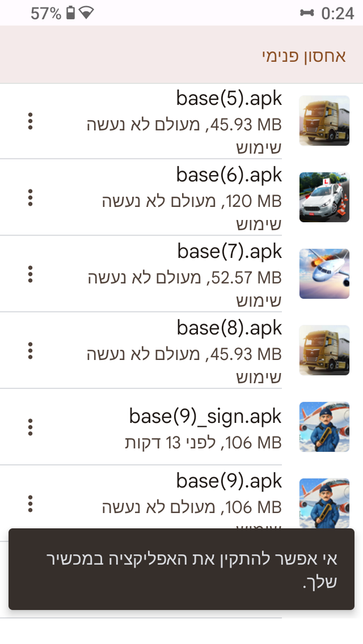
Task: Tap the battery icon in status bar
Action: click(x=70, y=13)
